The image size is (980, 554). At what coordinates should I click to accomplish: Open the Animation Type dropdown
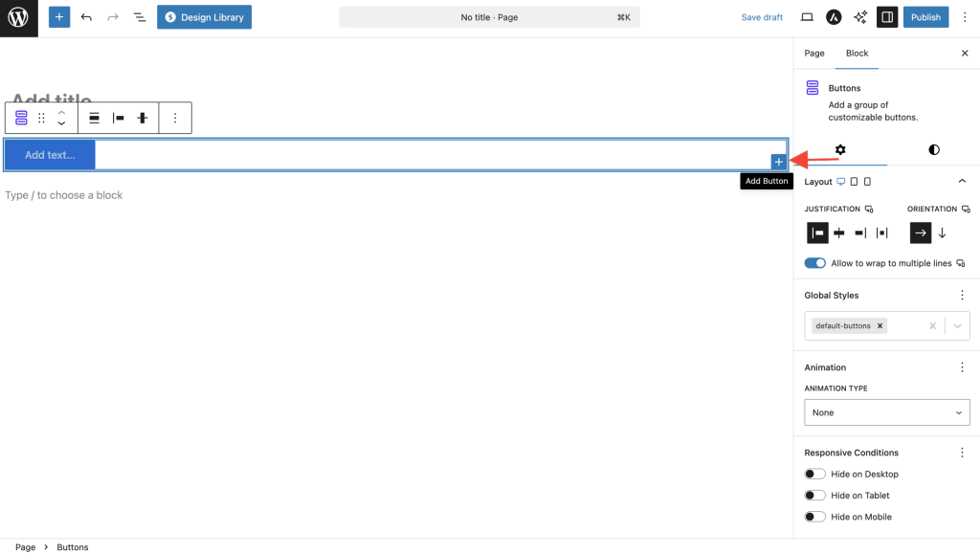[x=886, y=412]
